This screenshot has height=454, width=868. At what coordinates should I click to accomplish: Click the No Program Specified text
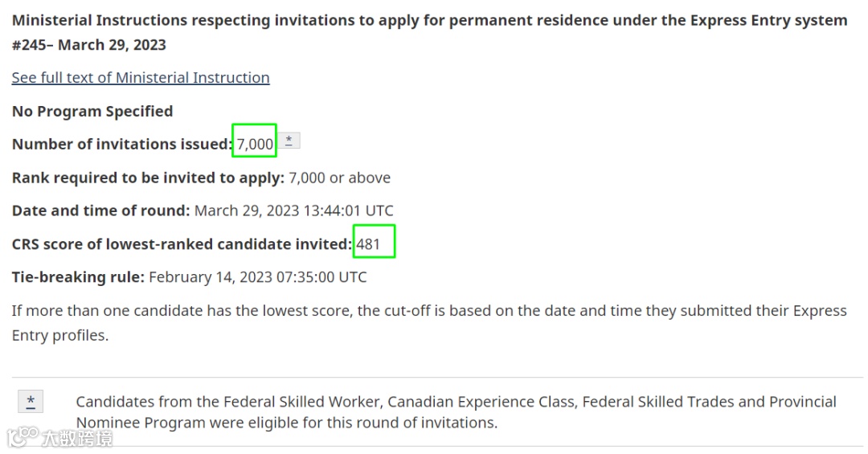point(92,111)
